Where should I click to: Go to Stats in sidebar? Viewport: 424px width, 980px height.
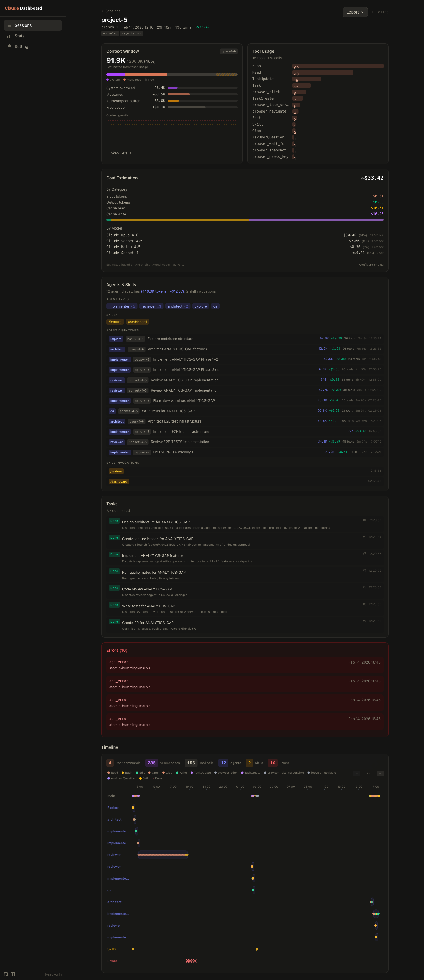(x=33, y=36)
